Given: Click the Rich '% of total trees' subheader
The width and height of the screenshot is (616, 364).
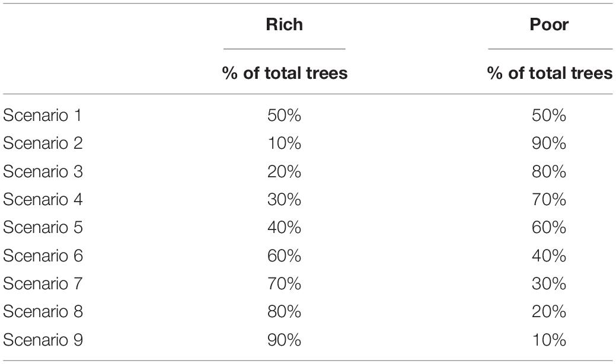Looking at the screenshot, I should click(x=285, y=73).
